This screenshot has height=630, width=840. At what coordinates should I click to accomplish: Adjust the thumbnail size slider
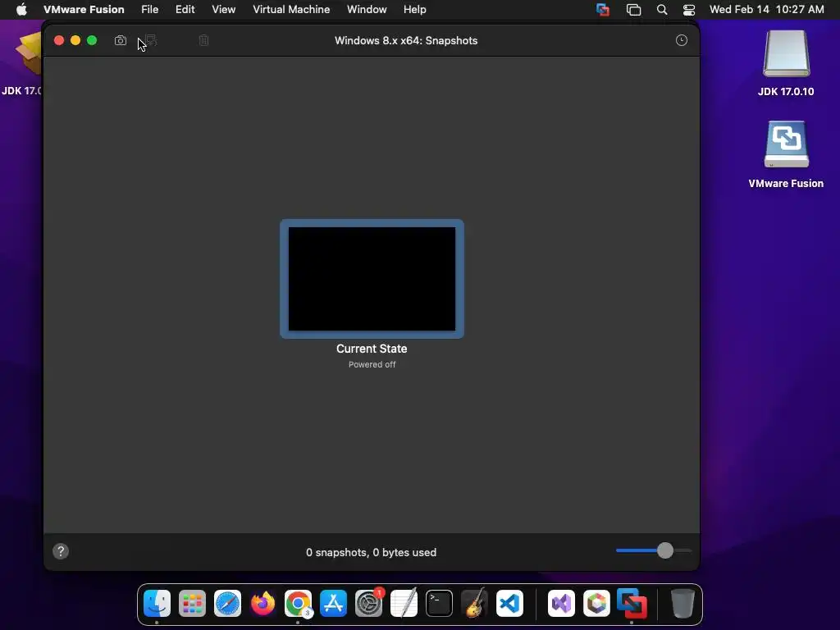click(x=664, y=550)
